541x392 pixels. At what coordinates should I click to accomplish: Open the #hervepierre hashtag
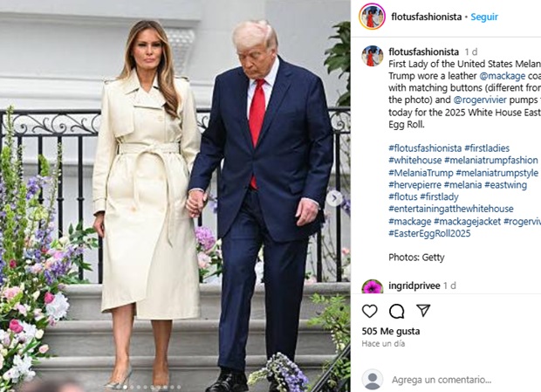[414, 185]
